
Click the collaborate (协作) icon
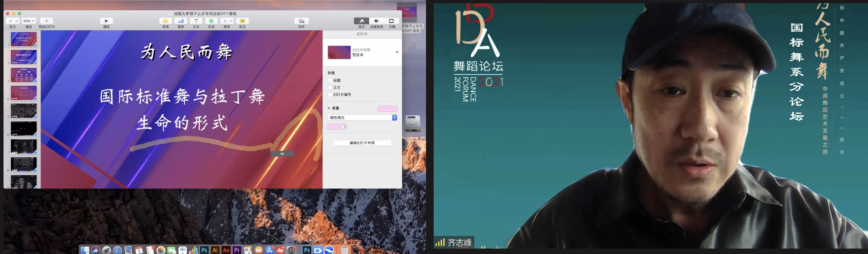point(301,21)
